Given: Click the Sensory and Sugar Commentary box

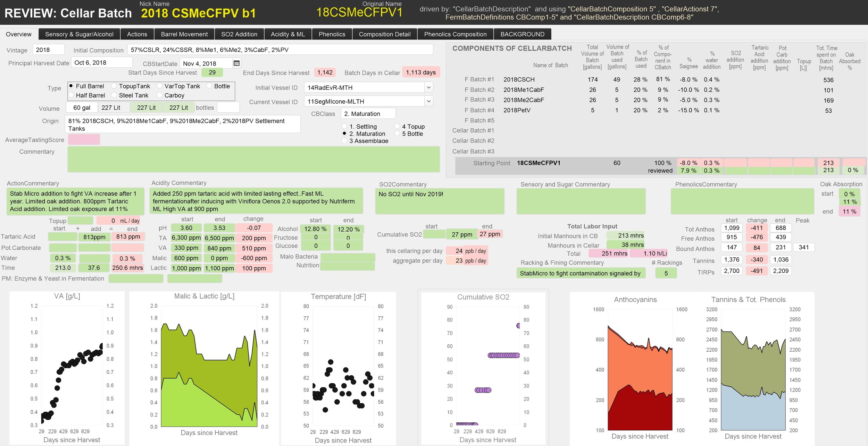Looking at the screenshot, I should (x=581, y=201).
